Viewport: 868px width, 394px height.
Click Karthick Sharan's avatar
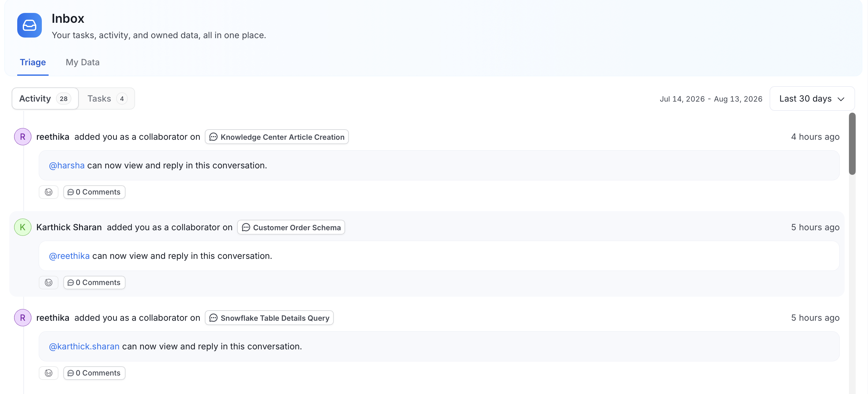click(x=22, y=227)
